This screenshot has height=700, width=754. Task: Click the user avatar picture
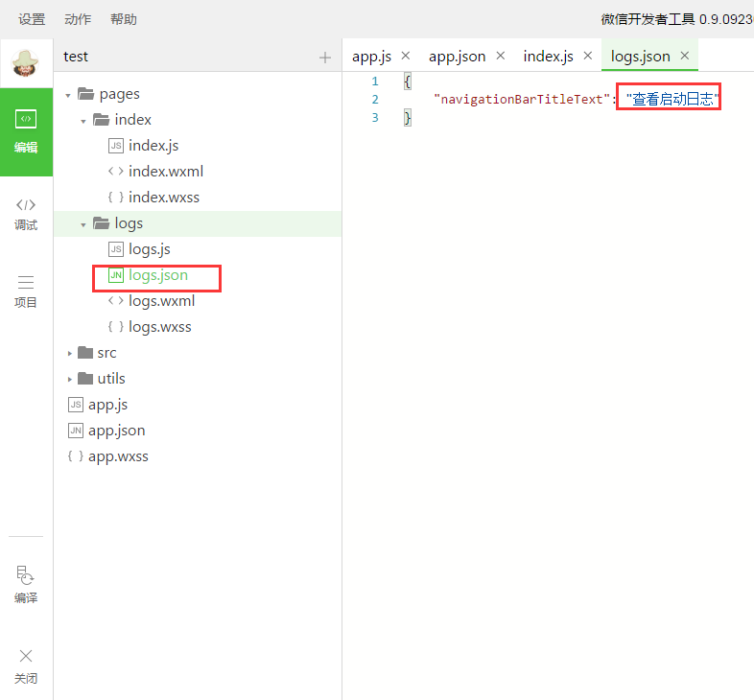coord(26,63)
